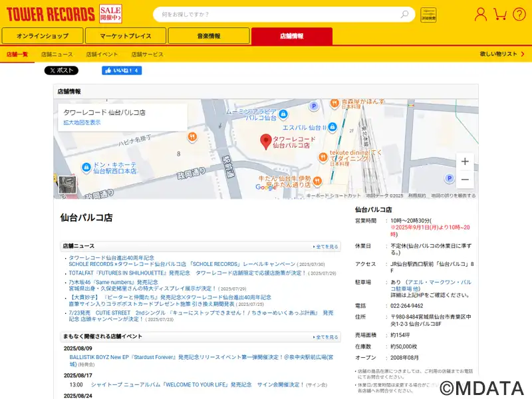View all 店舗ニュース via 全てを見る
The width and height of the screenshot is (532, 399).
(326, 247)
